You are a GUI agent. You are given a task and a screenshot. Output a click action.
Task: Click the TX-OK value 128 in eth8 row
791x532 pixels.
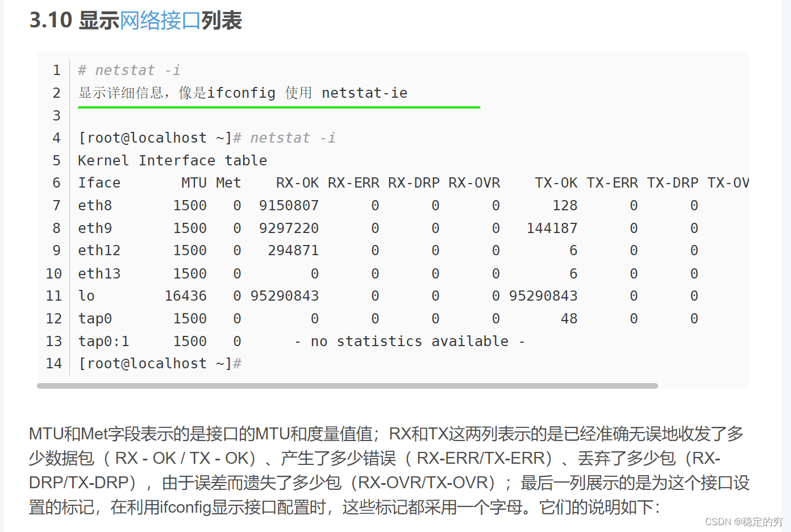(565, 205)
